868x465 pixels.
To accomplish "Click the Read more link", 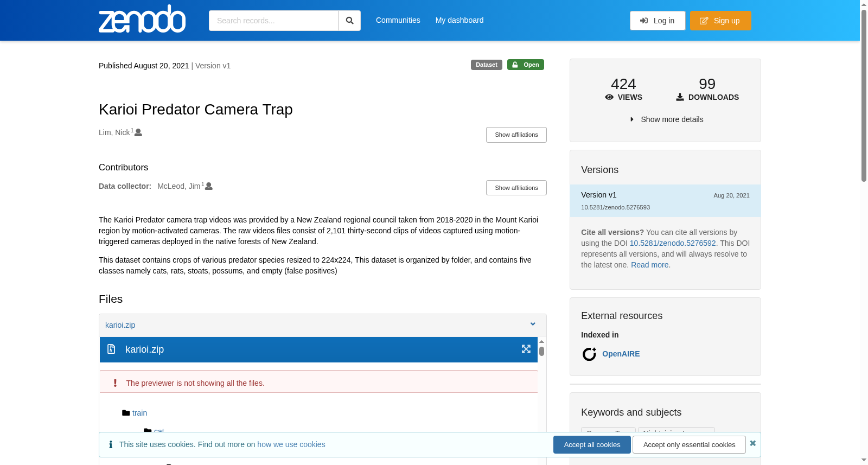I will click(x=649, y=265).
